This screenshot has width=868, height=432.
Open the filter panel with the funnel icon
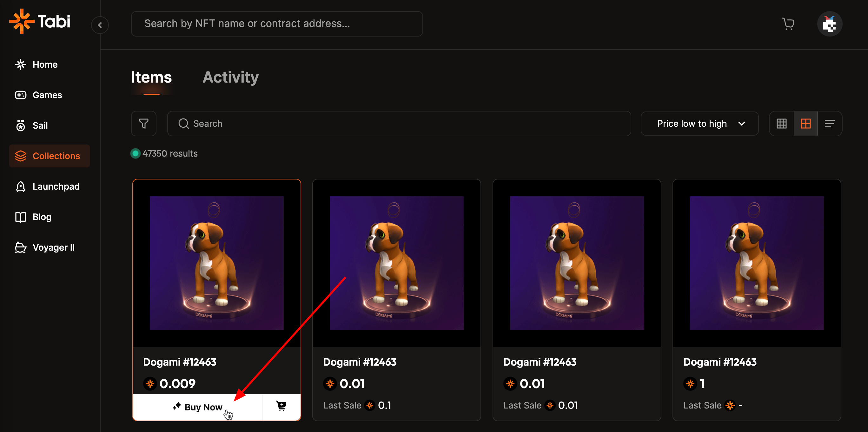143,124
